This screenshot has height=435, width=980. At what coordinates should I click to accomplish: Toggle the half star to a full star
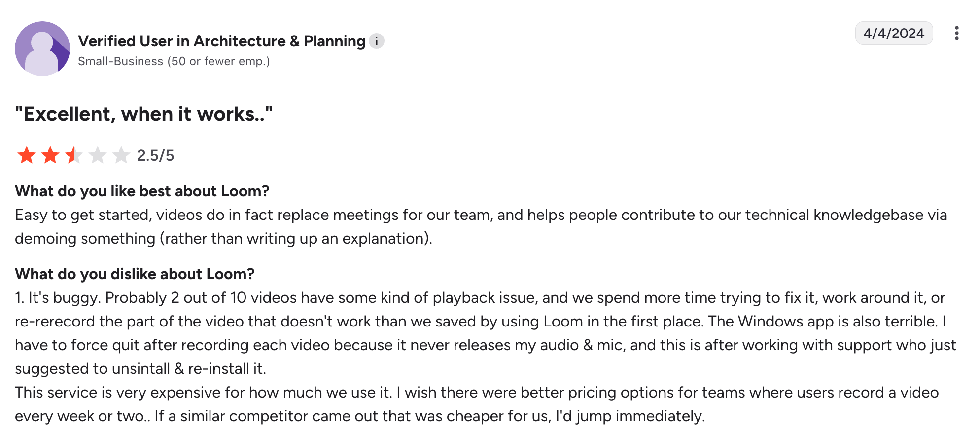coord(73,155)
